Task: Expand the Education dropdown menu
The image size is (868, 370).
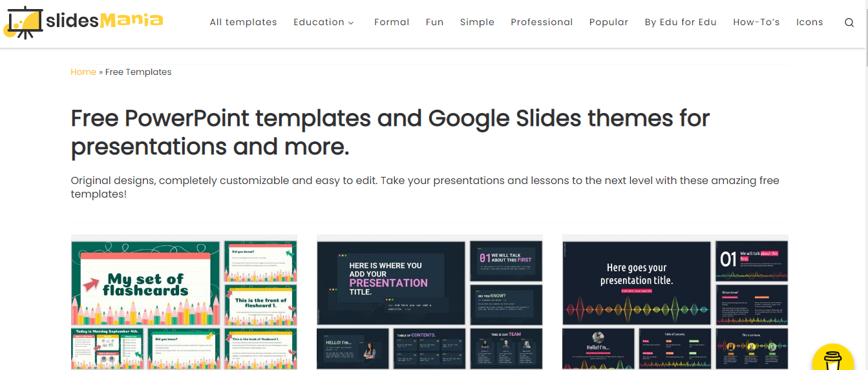Action: point(324,22)
